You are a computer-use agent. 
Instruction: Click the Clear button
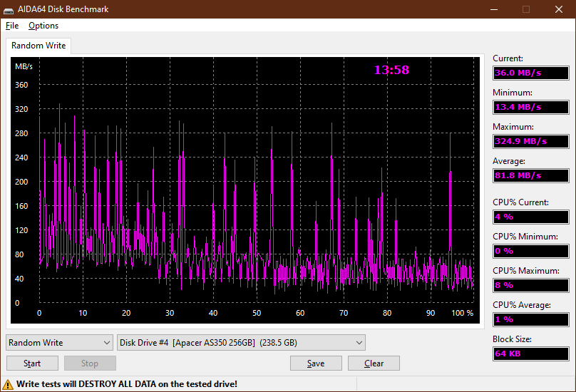click(374, 363)
